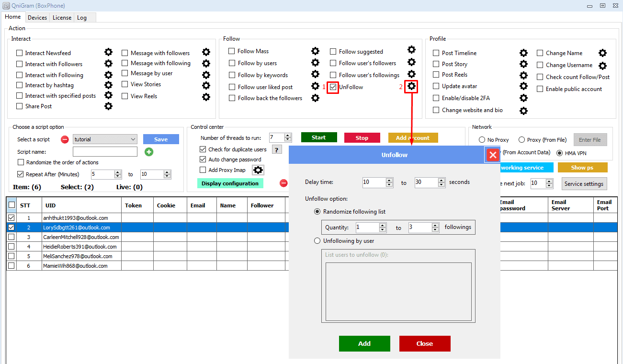The height and width of the screenshot is (364, 623).
Task: Uncheck the UnFollow checkbox
Action: [x=333, y=87]
